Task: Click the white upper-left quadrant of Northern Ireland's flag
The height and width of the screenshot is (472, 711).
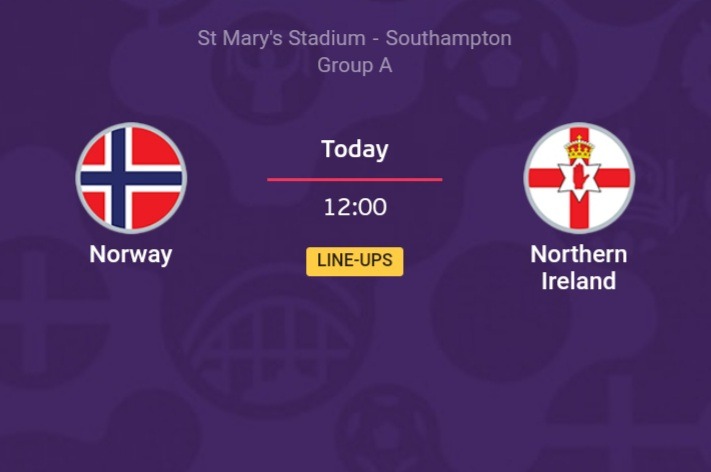Action: coord(550,153)
